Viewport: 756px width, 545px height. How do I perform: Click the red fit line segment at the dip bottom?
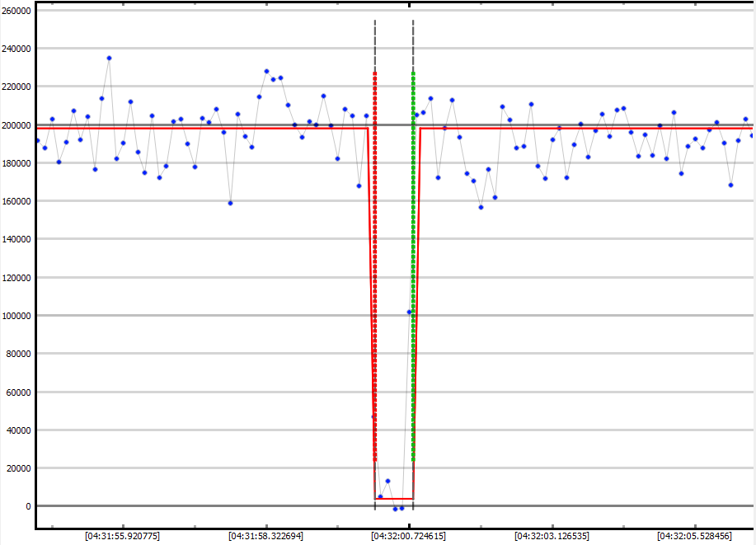(x=394, y=499)
